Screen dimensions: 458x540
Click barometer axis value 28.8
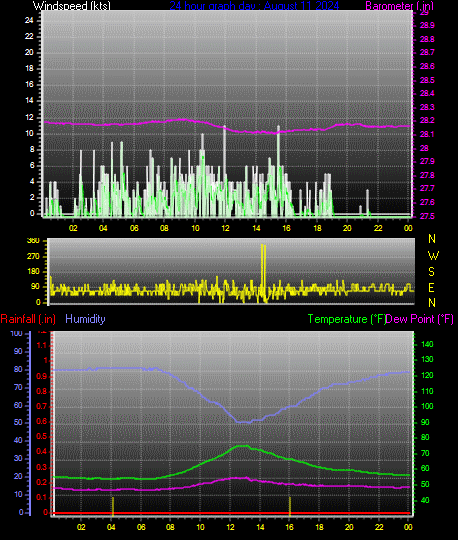[x=427, y=39]
